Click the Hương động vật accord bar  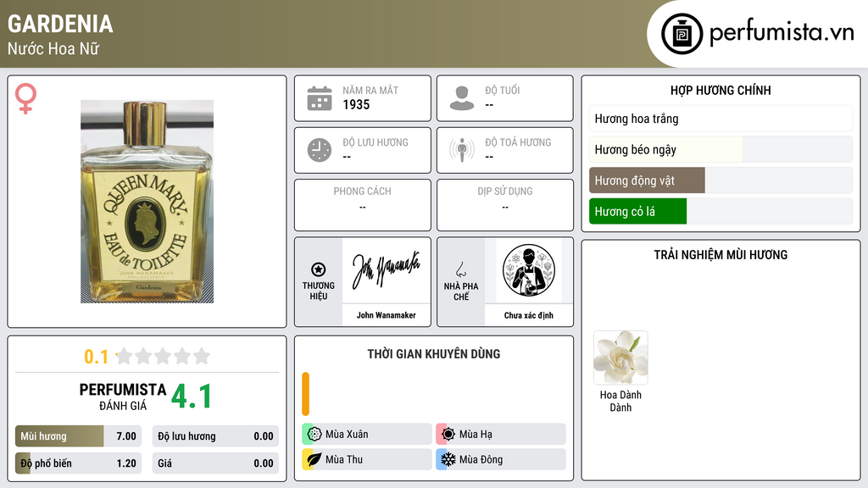721,180
